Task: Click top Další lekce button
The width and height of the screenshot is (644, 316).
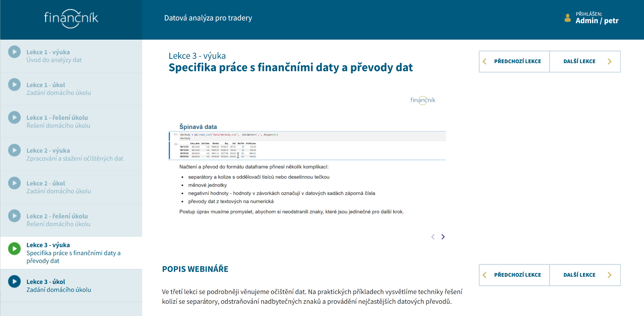Action: click(x=585, y=61)
